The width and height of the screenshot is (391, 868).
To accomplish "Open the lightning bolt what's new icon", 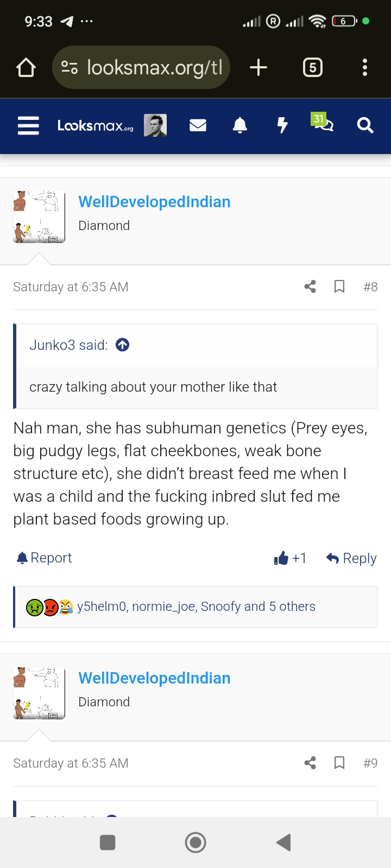I will click(282, 125).
